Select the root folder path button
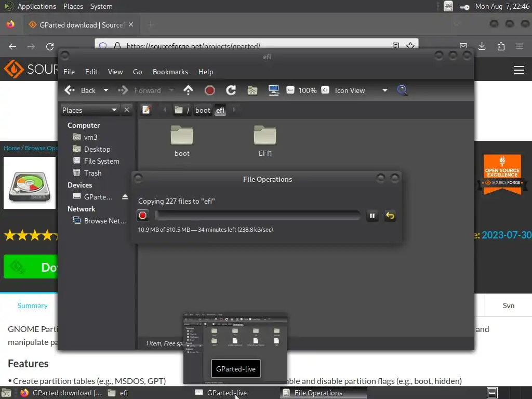The height and width of the screenshot is (399, 532). 182,110
